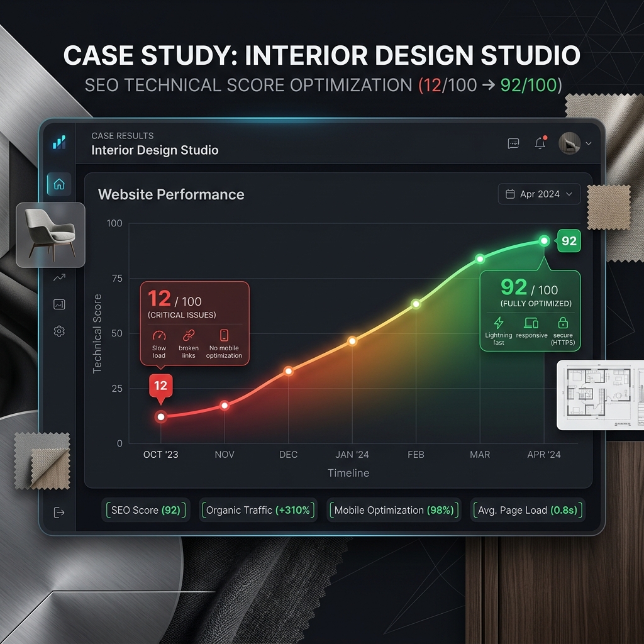Click the (CRITICAL ISSUES) label

182,315
